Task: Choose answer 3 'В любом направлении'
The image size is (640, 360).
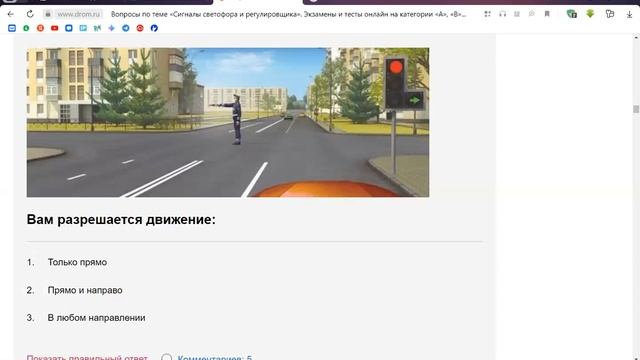Action: (x=96, y=318)
